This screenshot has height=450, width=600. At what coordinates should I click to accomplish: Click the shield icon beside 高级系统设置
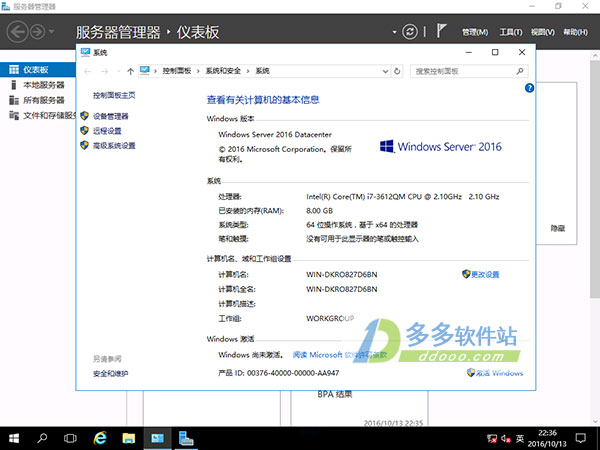pos(85,145)
